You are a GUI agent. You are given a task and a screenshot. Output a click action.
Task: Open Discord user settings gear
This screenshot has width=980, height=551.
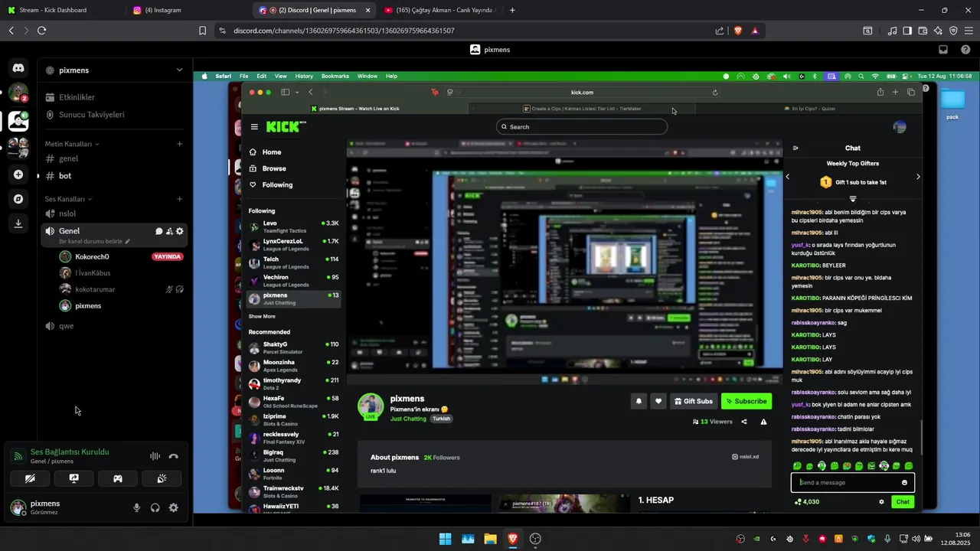(174, 507)
